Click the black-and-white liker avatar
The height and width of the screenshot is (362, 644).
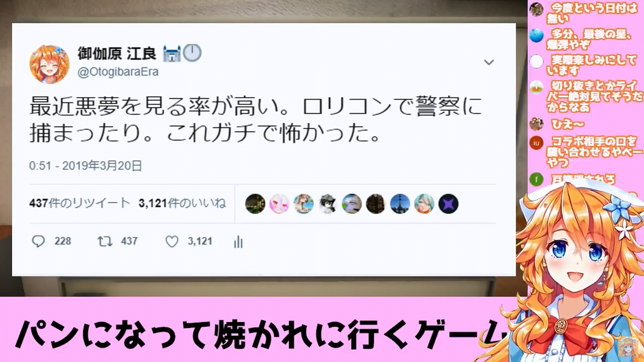click(327, 204)
